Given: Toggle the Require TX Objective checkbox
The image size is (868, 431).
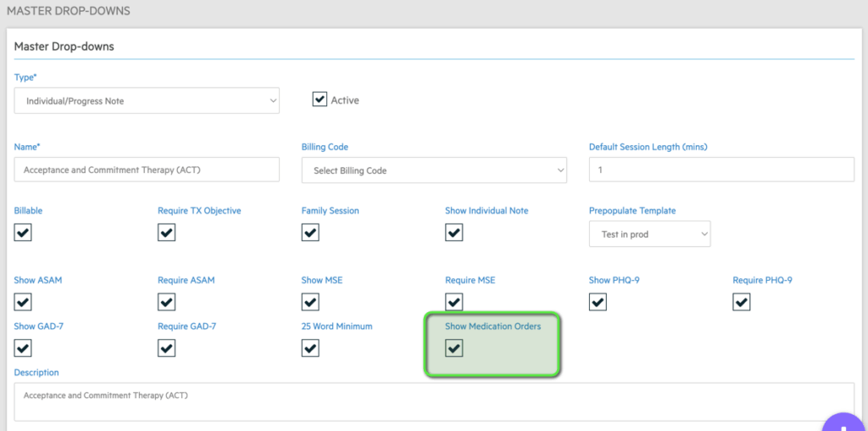Looking at the screenshot, I should click(x=167, y=232).
